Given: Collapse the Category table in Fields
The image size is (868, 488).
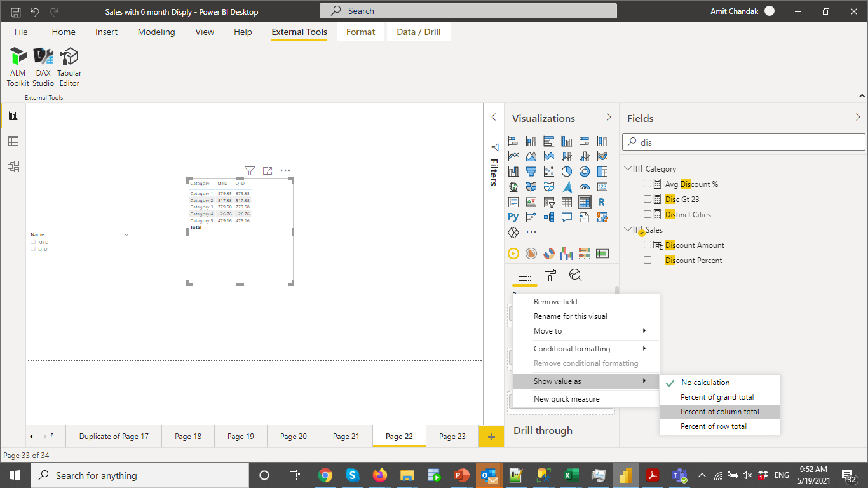Looking at the screenshot, I should point(628,169).
